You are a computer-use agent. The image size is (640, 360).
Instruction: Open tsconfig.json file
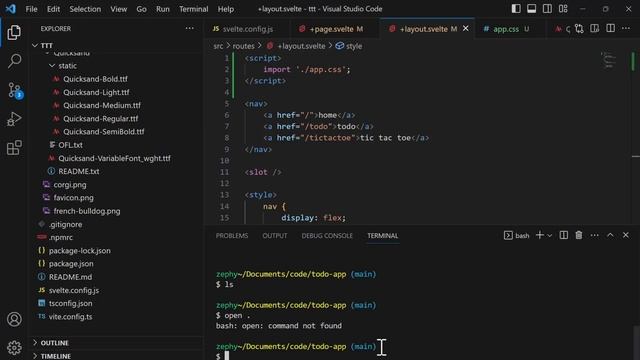pyautogui.click(x=70, y=303)
